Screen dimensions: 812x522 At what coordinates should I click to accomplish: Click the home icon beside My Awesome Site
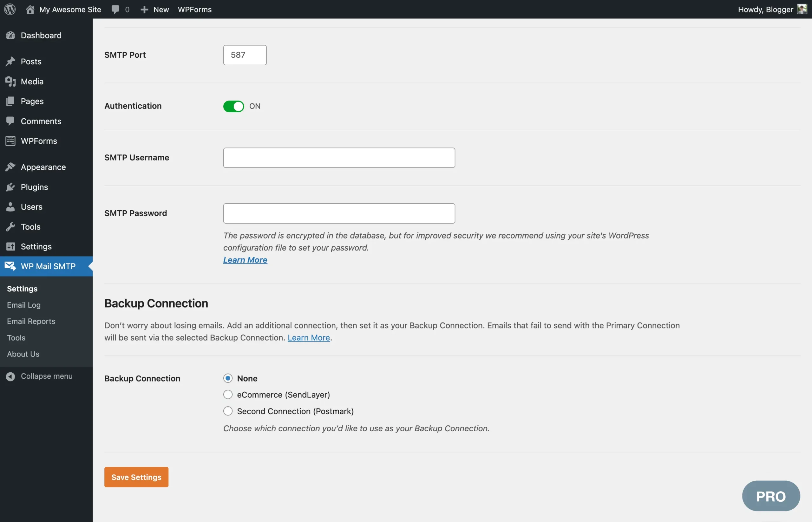pos(30,9)
